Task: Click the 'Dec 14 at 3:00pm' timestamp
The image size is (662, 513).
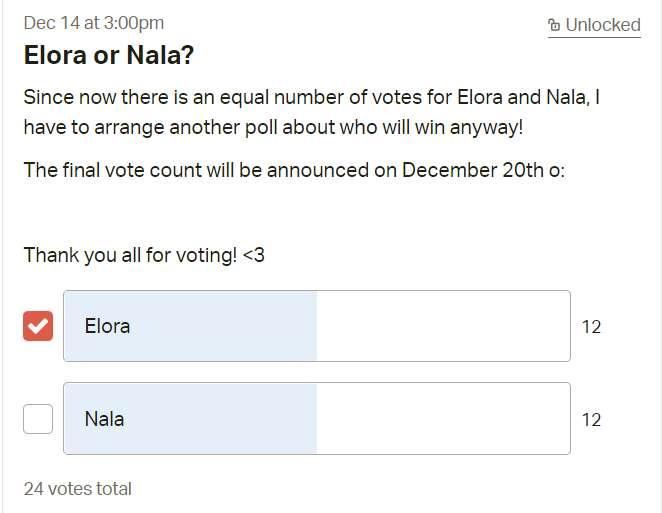Action: 94,23
